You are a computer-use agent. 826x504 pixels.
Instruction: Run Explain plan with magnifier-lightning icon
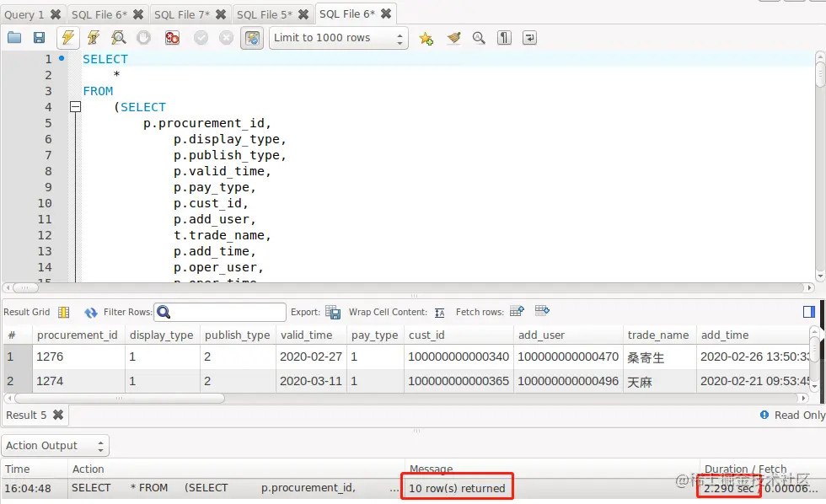point(118,37)
